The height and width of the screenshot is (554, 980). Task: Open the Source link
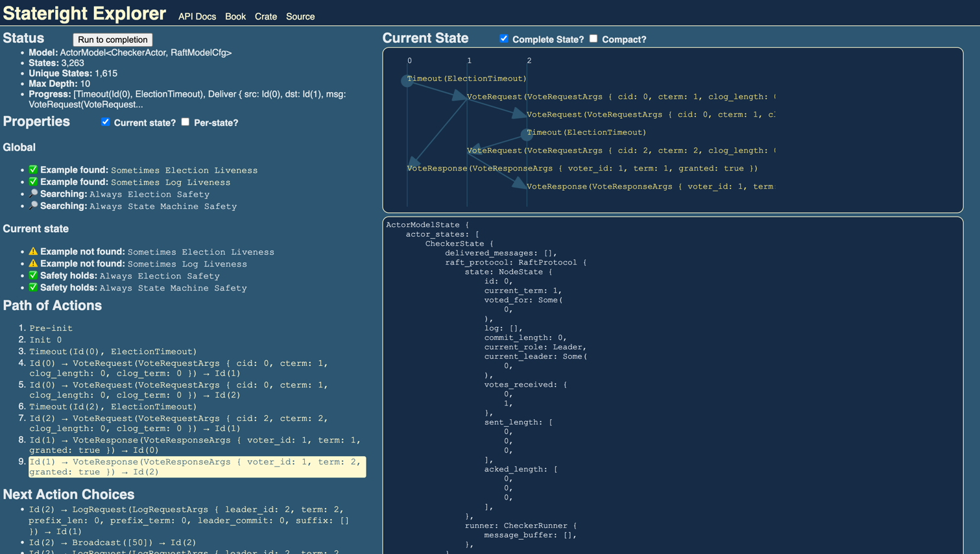coord(300,17)
